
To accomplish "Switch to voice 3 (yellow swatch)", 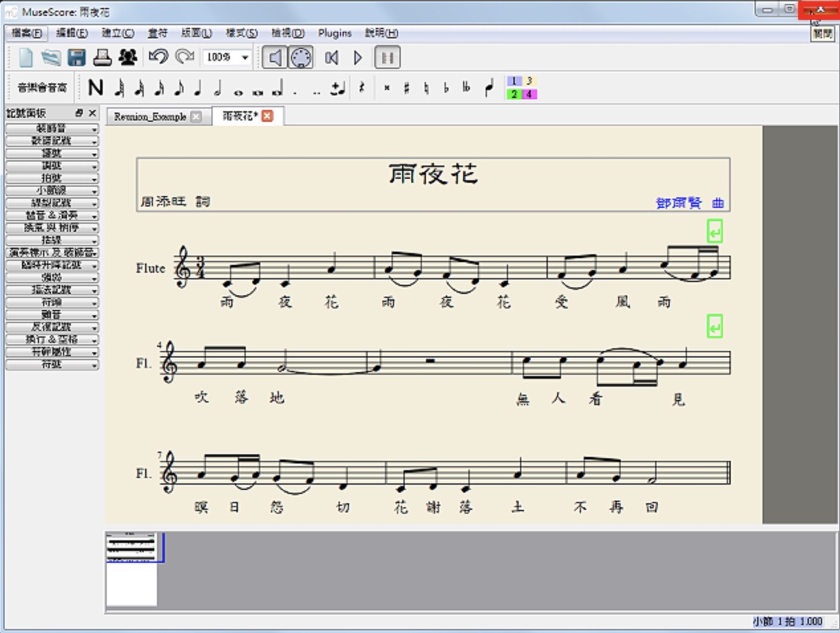I will pyautogui.click(x=529, y=81).
